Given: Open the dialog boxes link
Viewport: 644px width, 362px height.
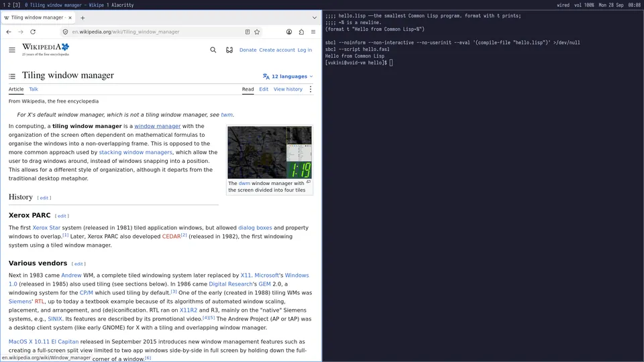Looking at the screenshot, I should [x=255, y=228].
